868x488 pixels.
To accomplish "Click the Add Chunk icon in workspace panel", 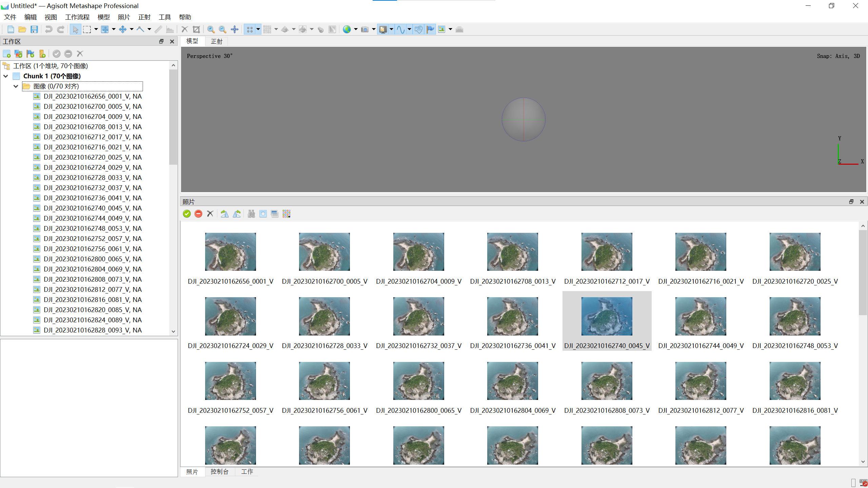I will [x=7, y=54].
